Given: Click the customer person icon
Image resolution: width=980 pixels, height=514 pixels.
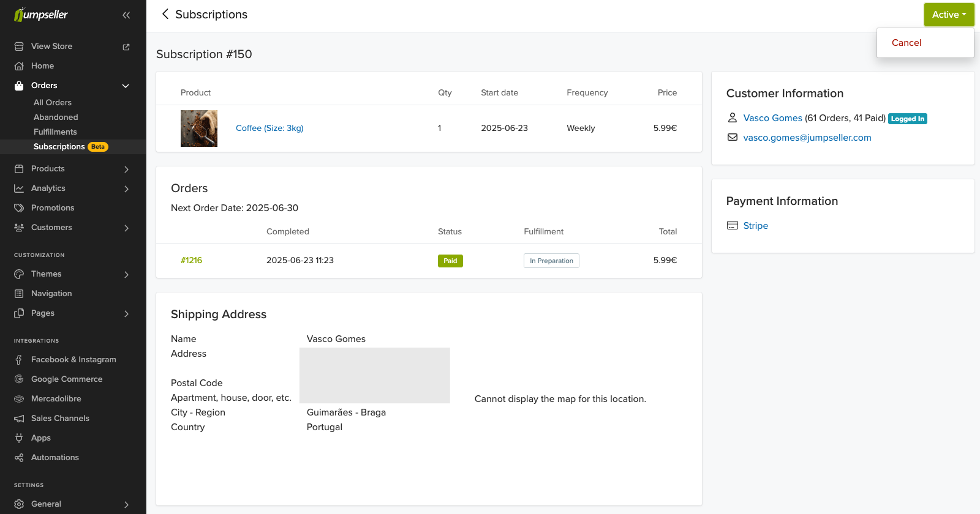Looking at the screenshot, I should [x=732, y=117].
